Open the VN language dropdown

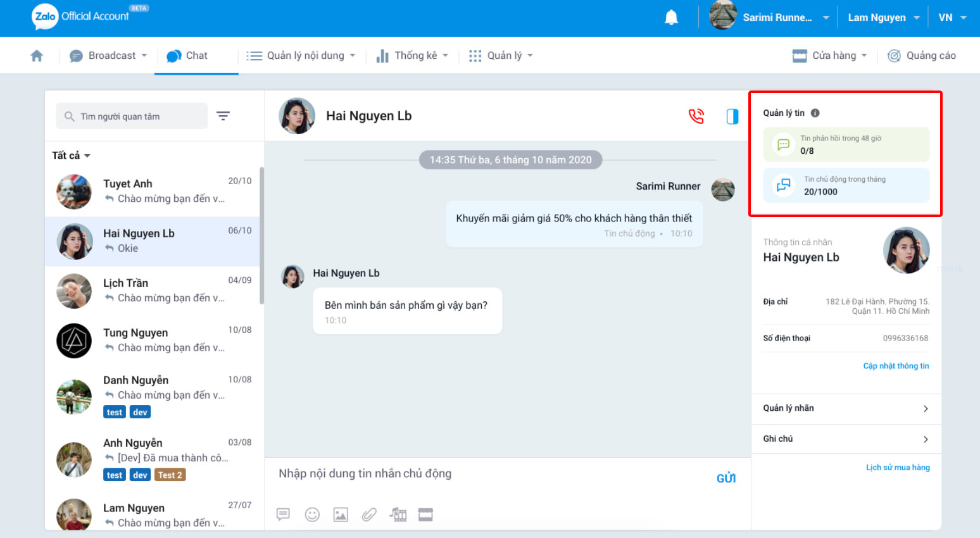coord(952,18)
